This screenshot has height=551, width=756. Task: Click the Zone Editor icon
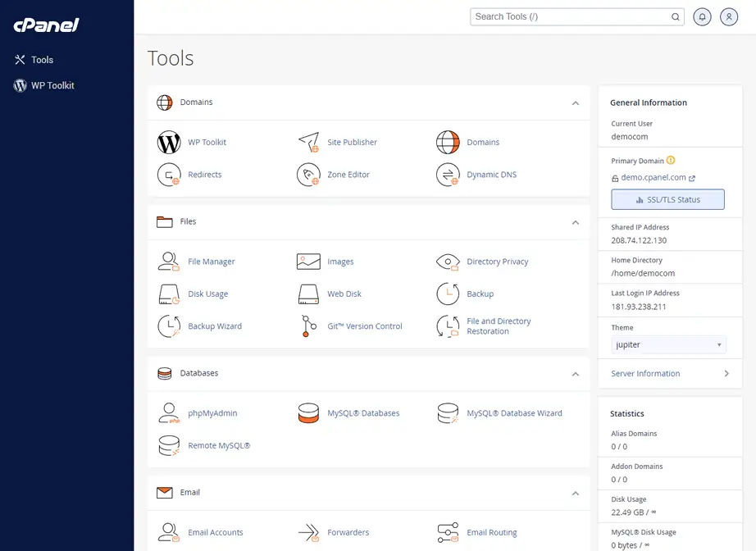(x=308, y=175)
